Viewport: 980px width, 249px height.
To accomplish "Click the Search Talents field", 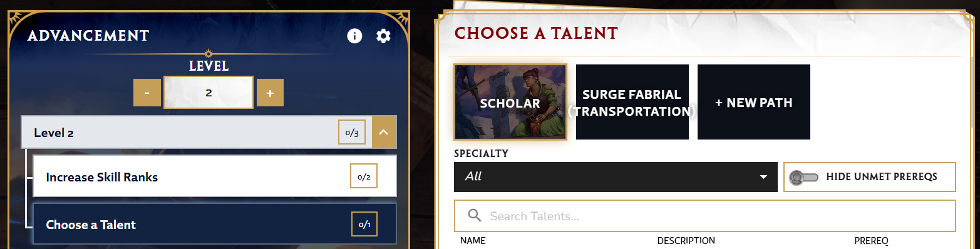I will pos(705,216).
